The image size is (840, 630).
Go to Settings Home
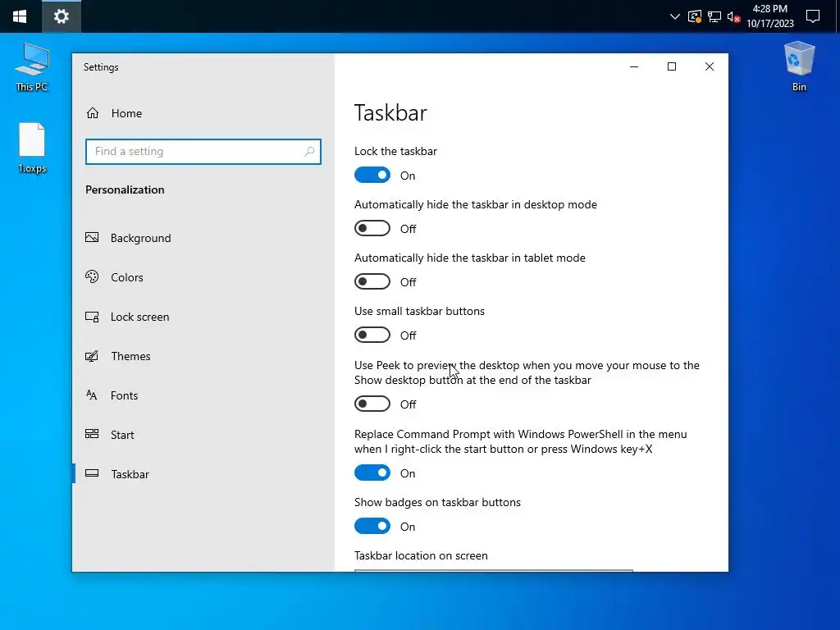click(203, 113)
